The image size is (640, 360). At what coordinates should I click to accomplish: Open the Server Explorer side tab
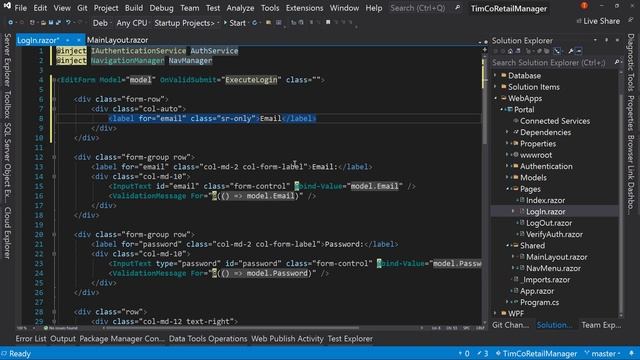click(x=7, y=60)
